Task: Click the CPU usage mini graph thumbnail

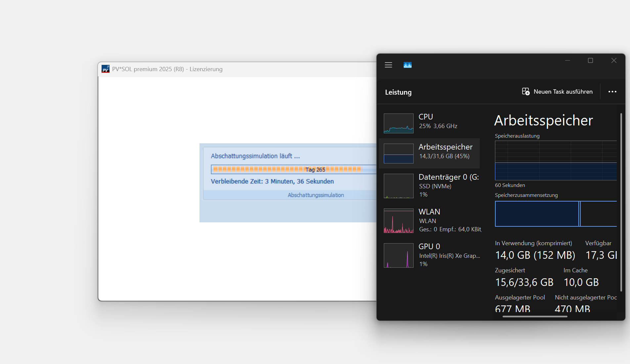Action: 399,123
